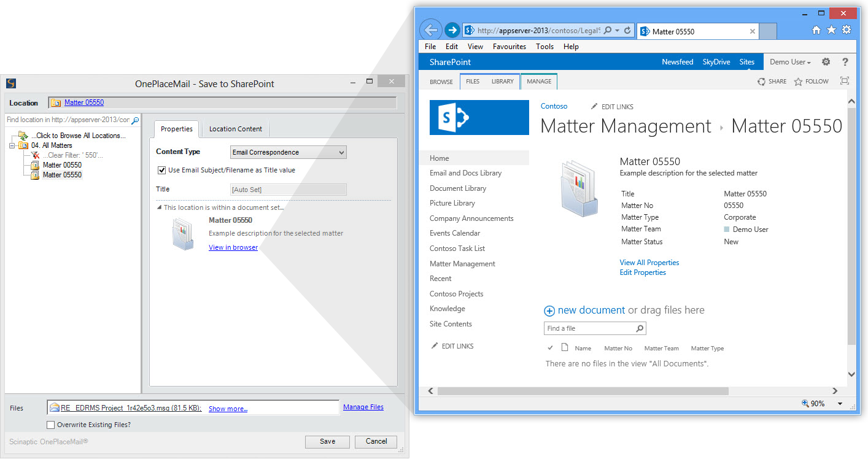This screenshot has width=868, height=459.
Task: Open the Tools menu in browser
Action: click(544, 46)
